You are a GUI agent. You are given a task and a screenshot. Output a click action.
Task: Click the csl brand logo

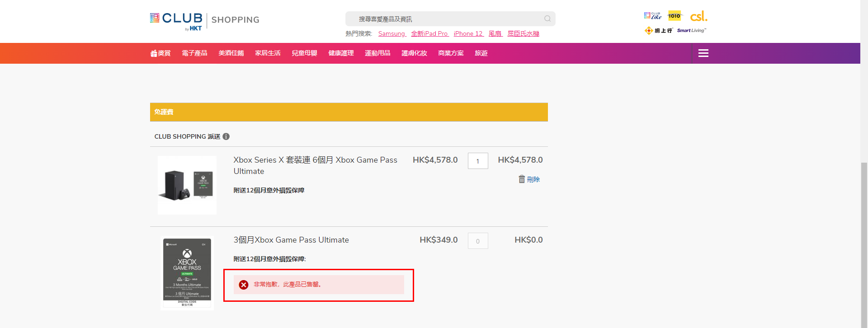(698, 16)
